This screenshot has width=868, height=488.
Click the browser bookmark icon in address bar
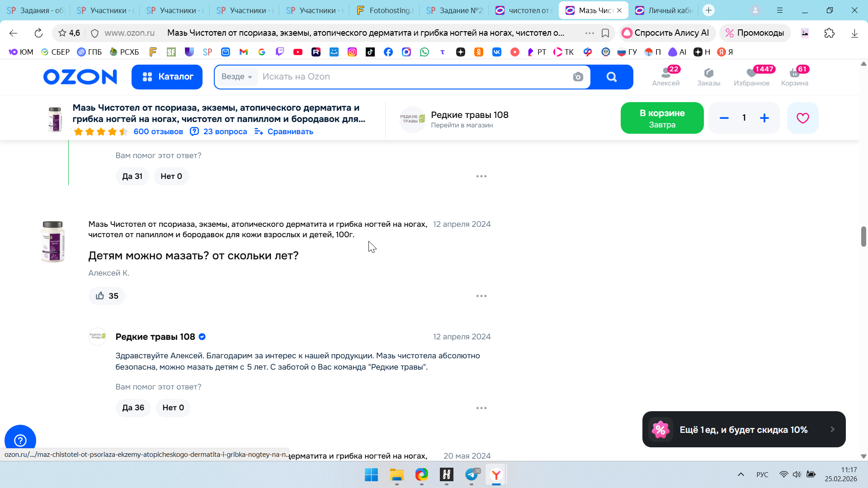tap(605, 33)
